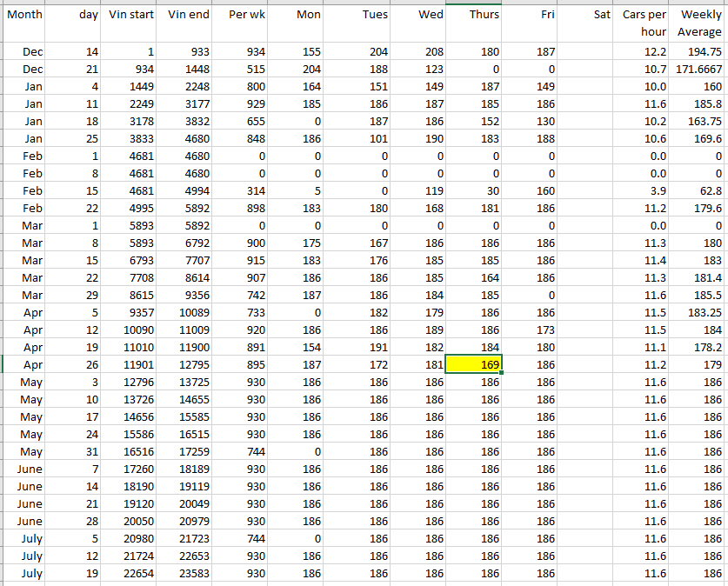Select the "Sat" column header cell
This screenshot has width=728, height=586.
pyautogui.click(x=587, y=16)
